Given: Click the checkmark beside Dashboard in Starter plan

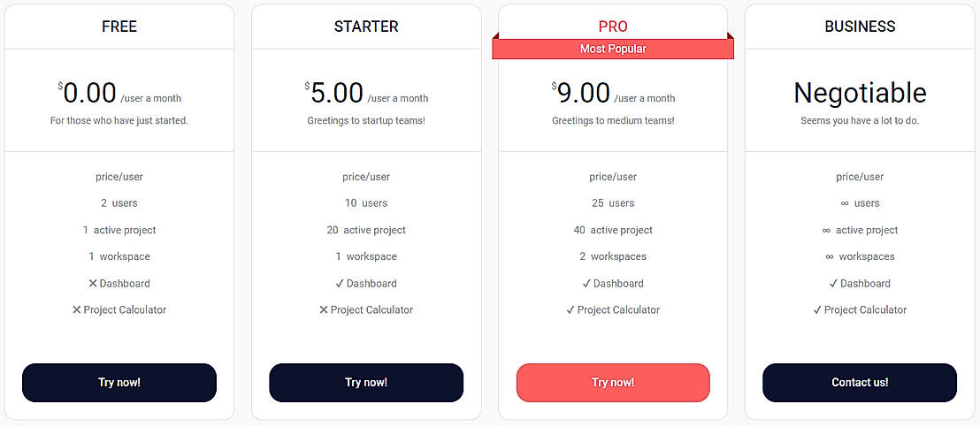Looking at the screenshot, I should pyautogui.click(x=340, y=284).
